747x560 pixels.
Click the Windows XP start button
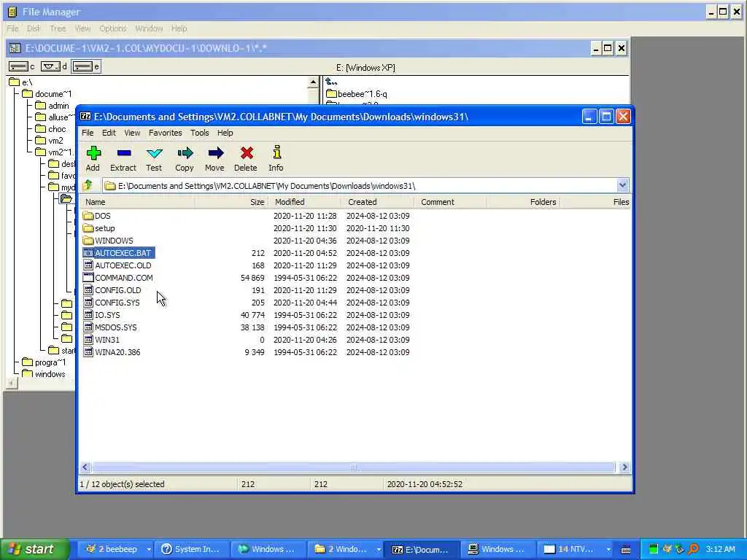click(35, 550)
